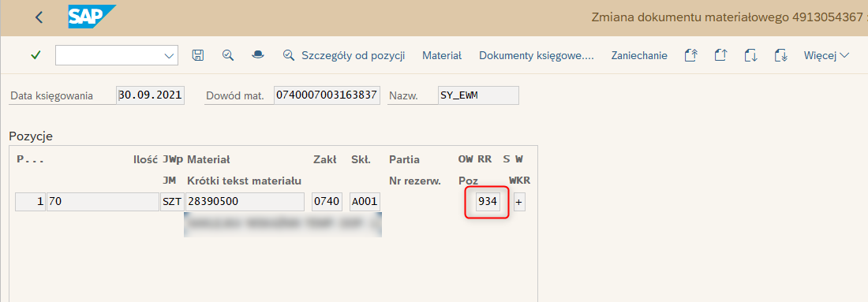Click the back arrow icon

coord(39,17)
